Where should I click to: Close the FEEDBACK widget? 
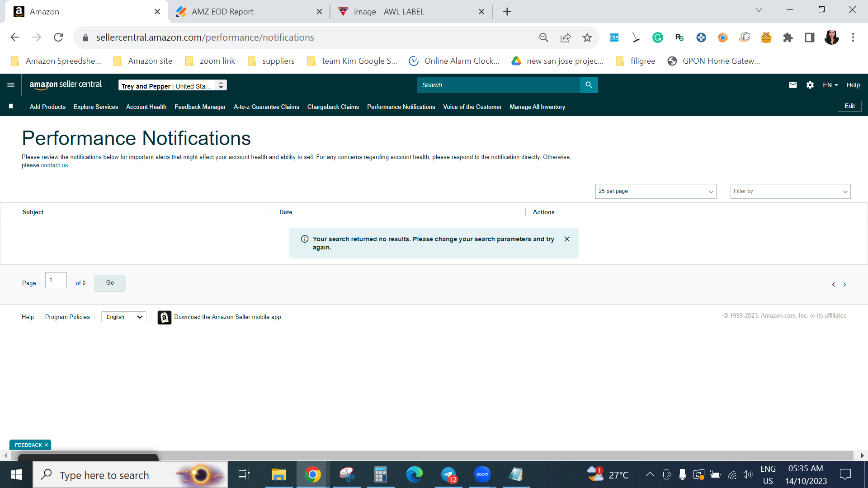(x=46, y=445)
